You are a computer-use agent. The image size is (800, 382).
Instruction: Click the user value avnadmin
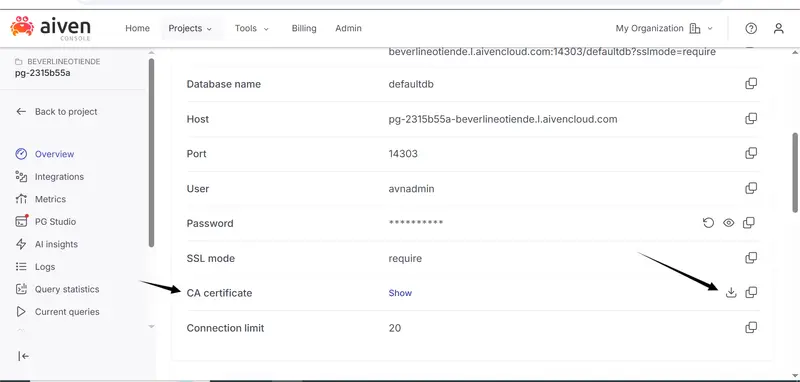tap(411, 188)
